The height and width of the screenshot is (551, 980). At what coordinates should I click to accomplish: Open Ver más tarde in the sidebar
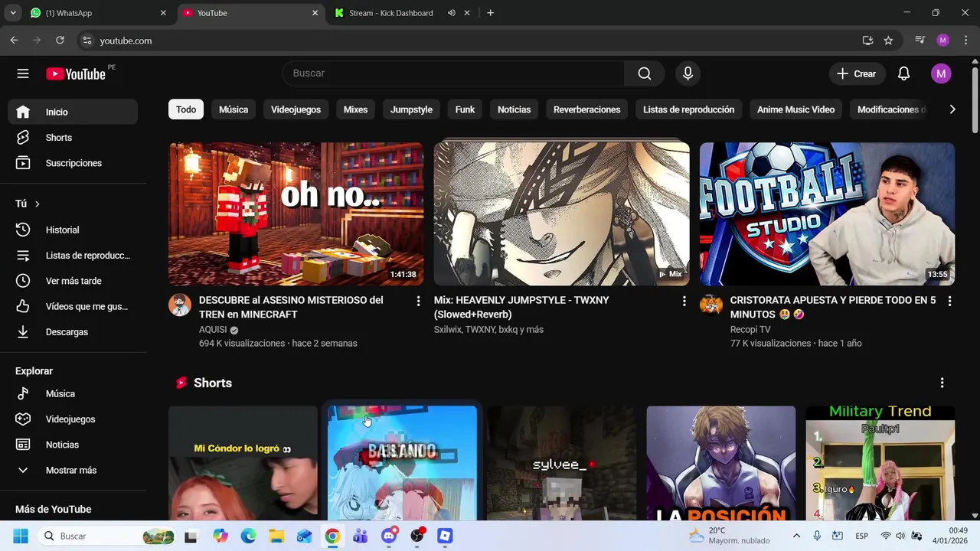(73, 281)
